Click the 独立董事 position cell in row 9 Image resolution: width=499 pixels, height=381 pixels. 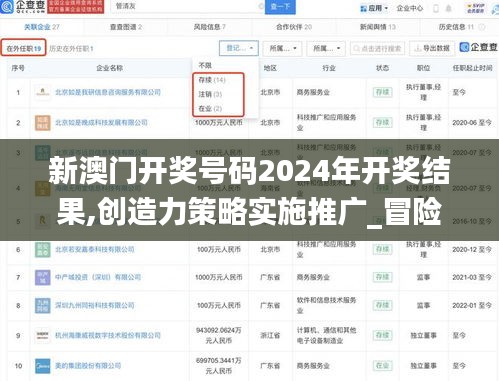click(423, 335)
